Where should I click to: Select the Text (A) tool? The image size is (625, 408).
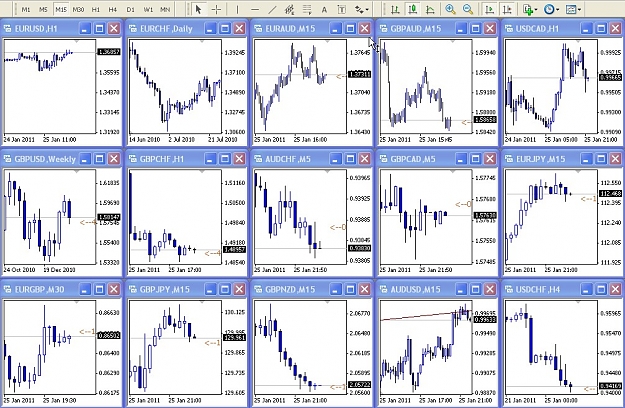[324, 9]
